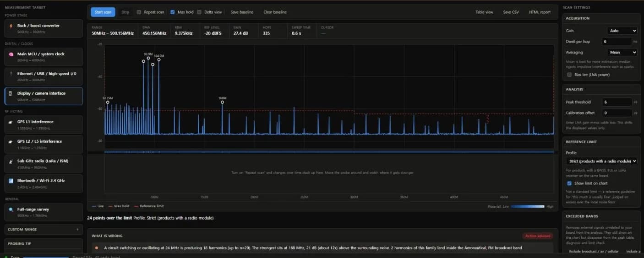Click the Reference limit legend entry
This screenshot has height=258, width=644.
149,206
